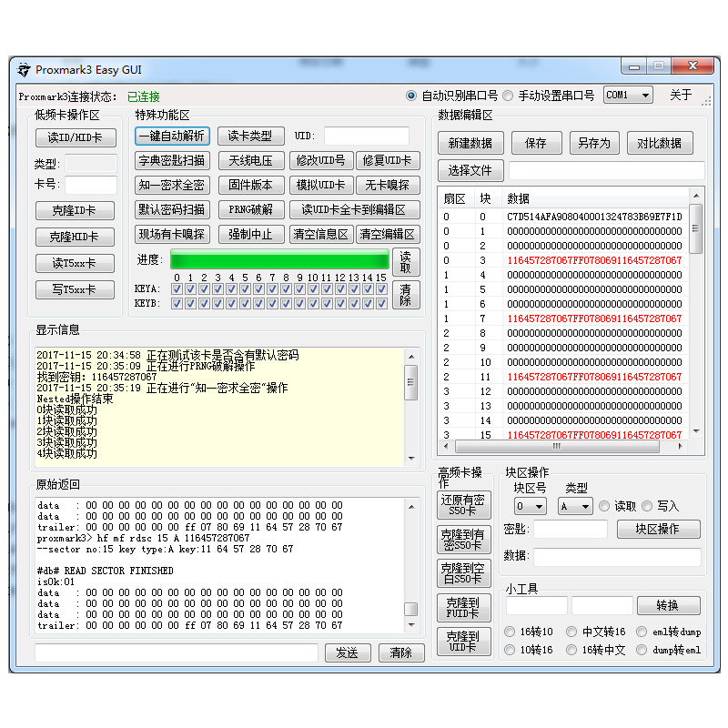Toggle KEYB checkbox for sector 0
The height and width of the screenshot is (728, 728).
pos(177,304)
